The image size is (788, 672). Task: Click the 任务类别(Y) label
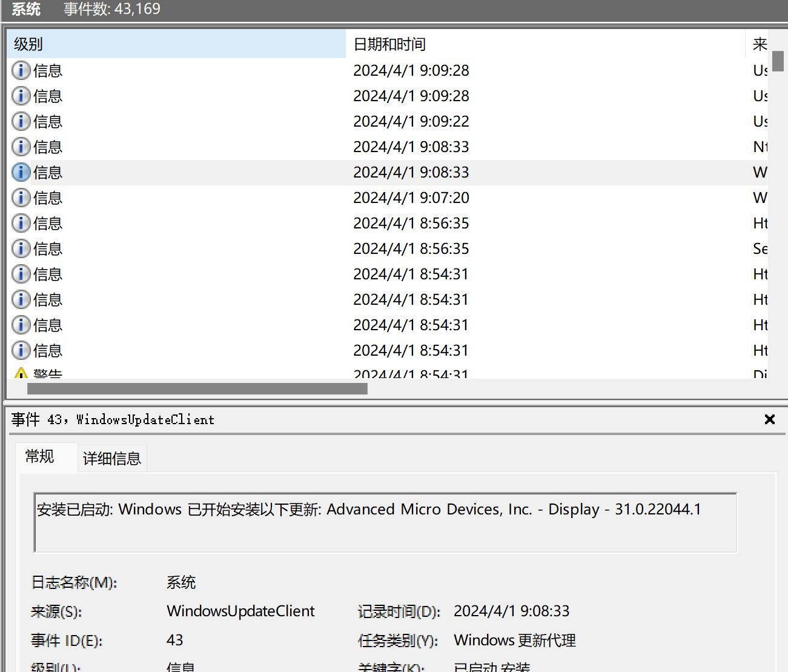pos(398,640)
